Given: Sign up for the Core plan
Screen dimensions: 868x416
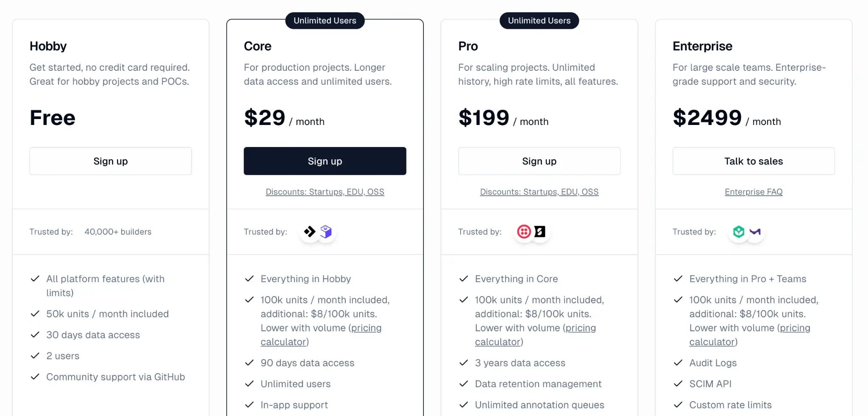Looking at the screenshot, I should (325, 161).
